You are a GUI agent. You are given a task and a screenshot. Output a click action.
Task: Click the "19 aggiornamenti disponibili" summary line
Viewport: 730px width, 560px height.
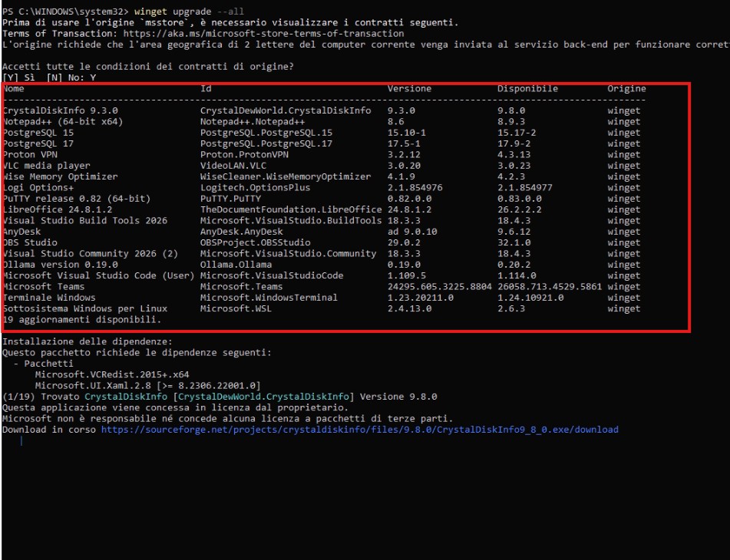pyautogui.click(x=82, y=319)
